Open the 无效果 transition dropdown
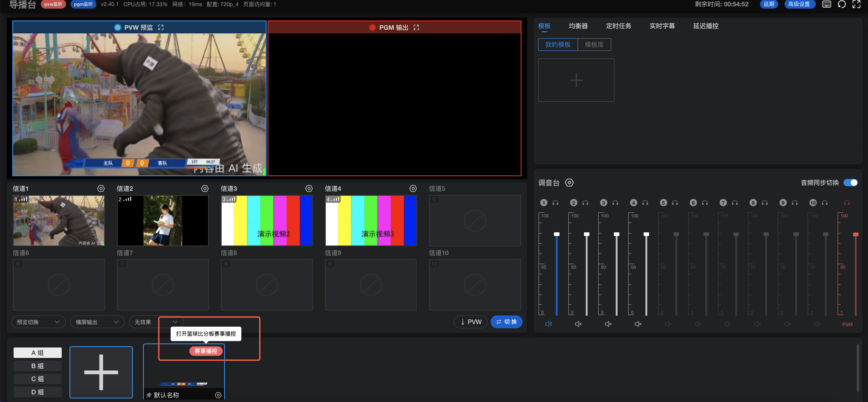This screenshot has height=402, width=868. click(x=156, y=322)
